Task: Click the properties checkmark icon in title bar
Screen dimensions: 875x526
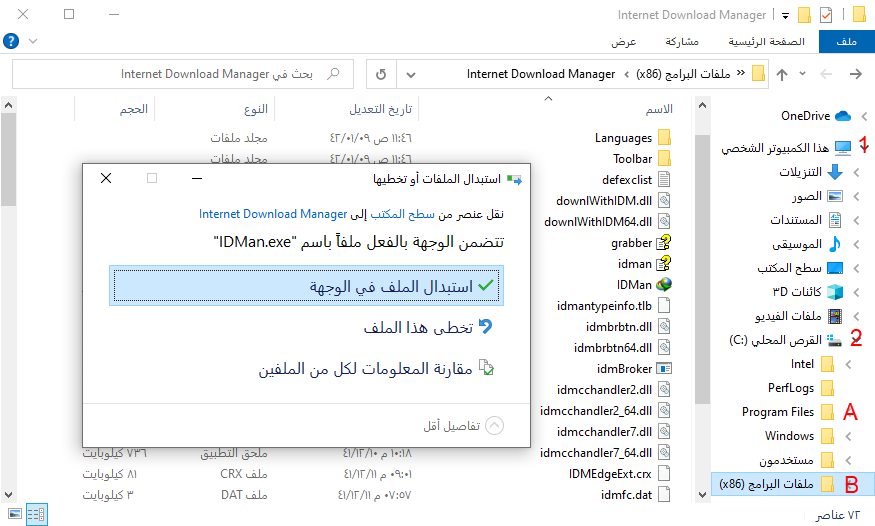Action: click(826, 15)
